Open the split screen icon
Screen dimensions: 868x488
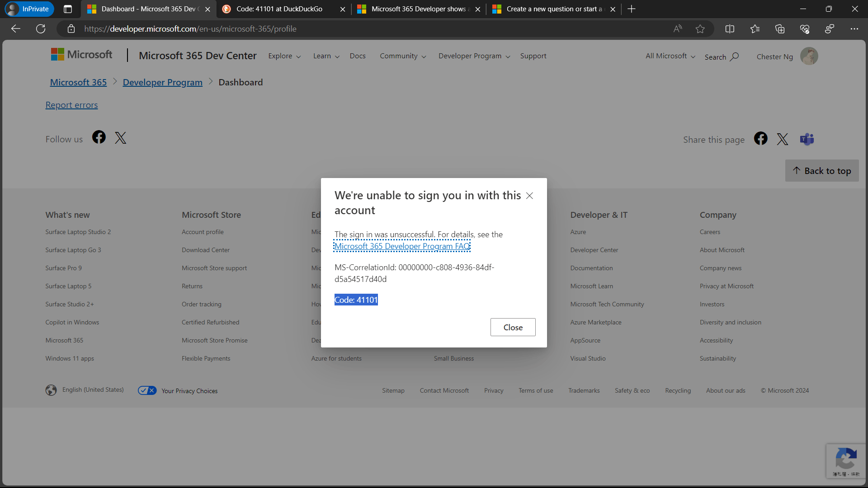pos(730,29)
